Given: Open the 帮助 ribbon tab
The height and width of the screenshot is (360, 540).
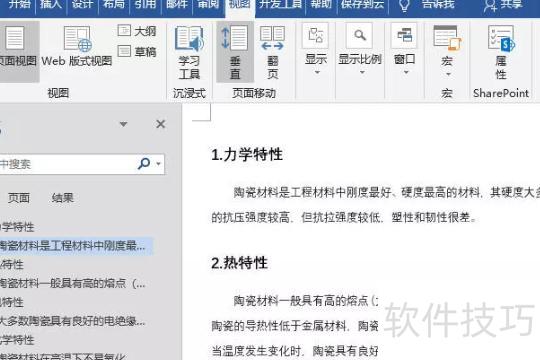Looking at the screenshot, I should [x=320, y=4].
